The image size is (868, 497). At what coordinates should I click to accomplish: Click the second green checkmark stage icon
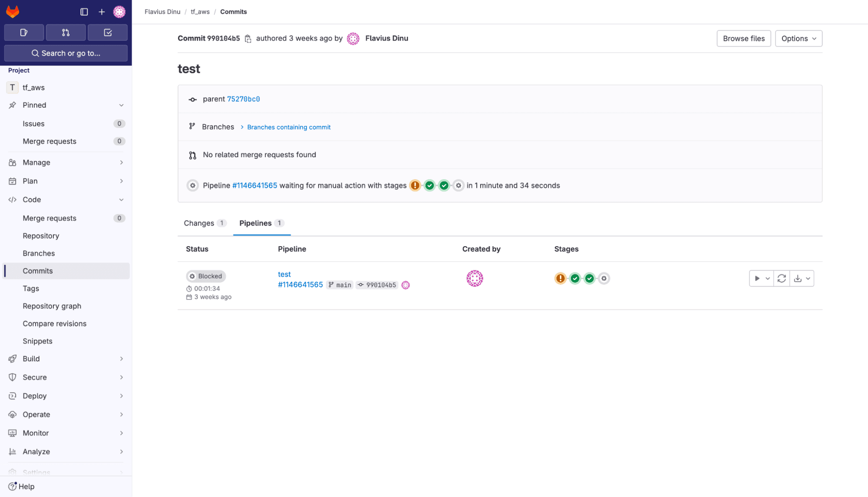click(x=589, y=278)
